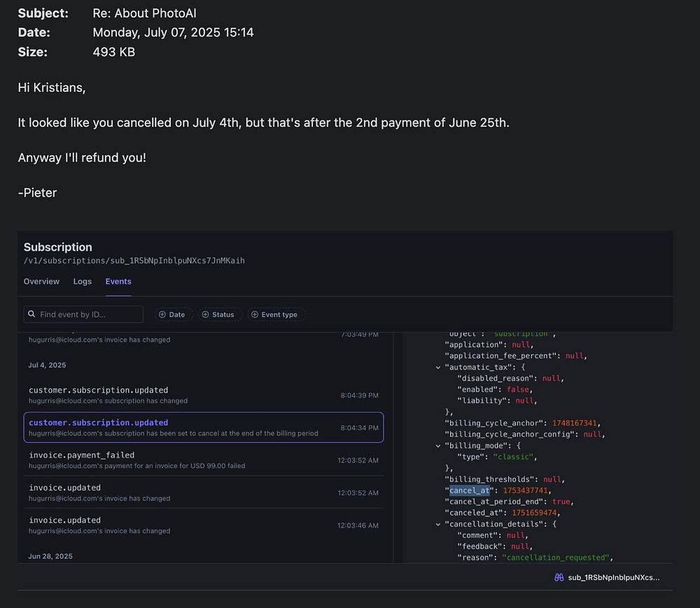Image resolution: width=700 pixels, height=608 pixels.
Task: Click the plus icon on Status filter
Action: click(206, 315)
